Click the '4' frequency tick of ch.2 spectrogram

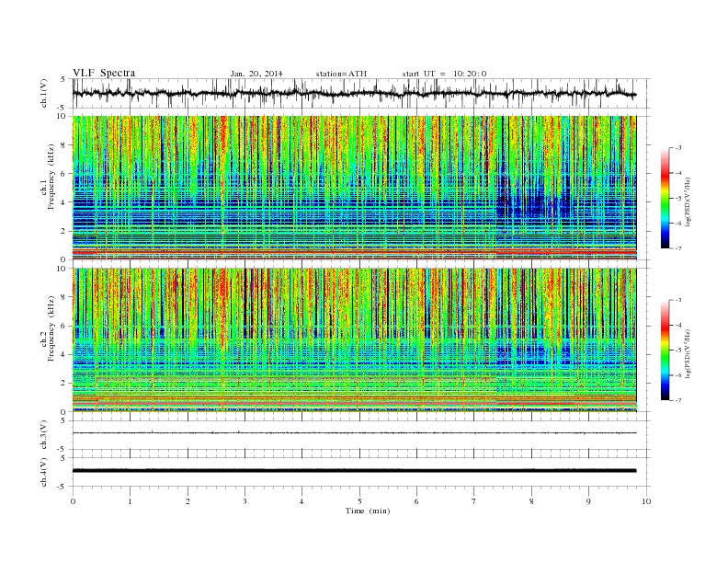pyautogui.click(x=63, y=355)
